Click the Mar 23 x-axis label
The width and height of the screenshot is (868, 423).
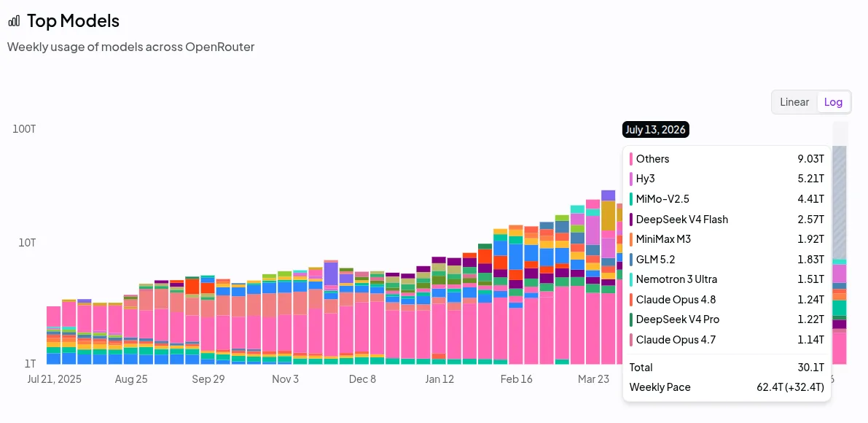click(x=593, y=379)
